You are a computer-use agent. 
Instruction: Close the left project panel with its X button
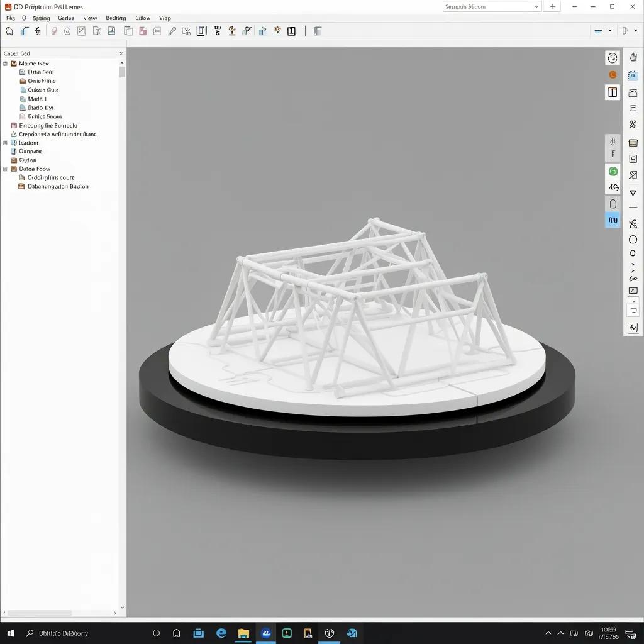click(121, 53)
